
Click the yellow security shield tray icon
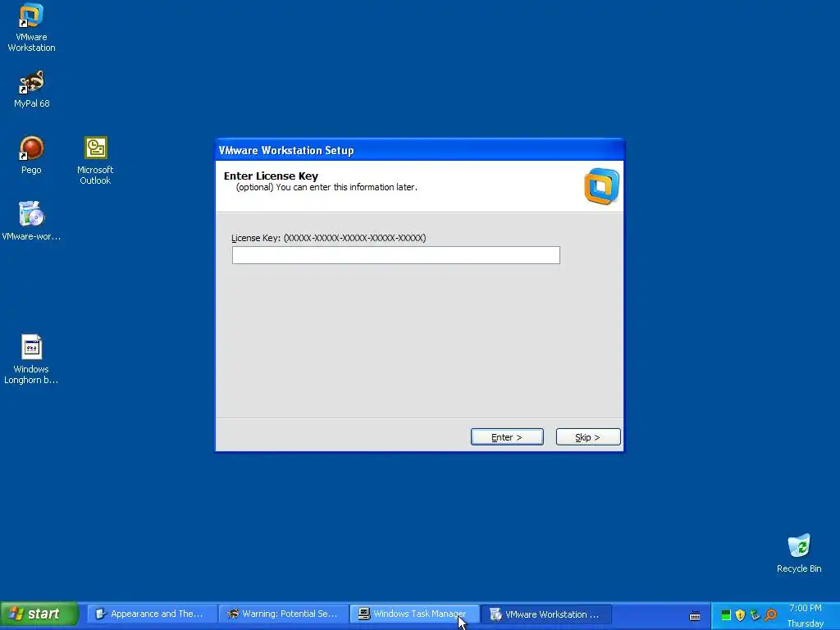point(741,615)
